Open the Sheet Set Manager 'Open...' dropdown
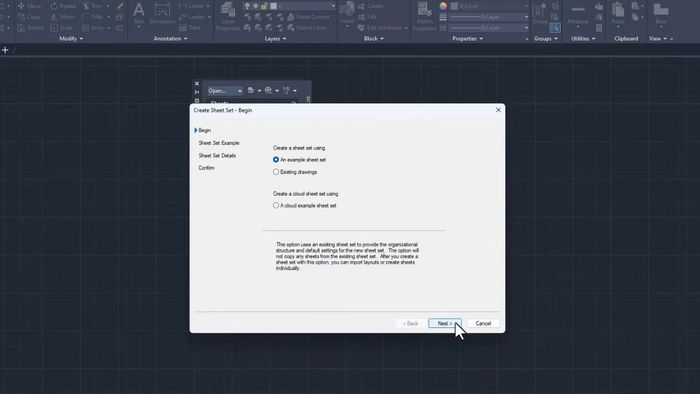This screenshot has height=394, width=700. coord(225,91)
